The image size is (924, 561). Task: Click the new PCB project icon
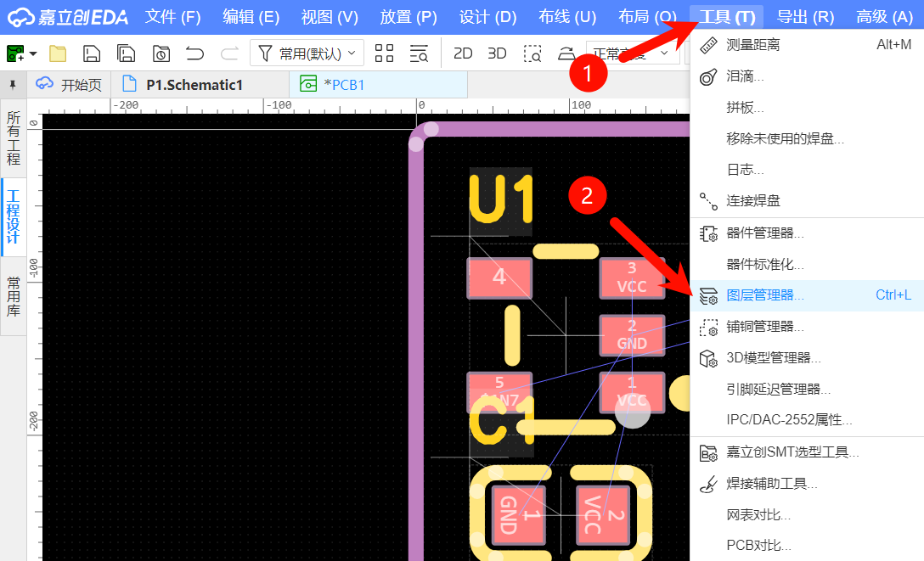[15, 53]
